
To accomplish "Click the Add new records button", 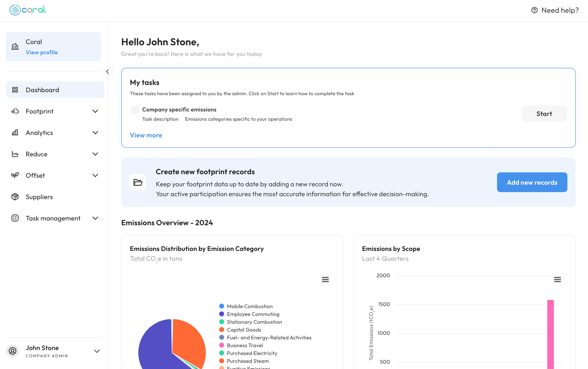I will click(532, 182).
